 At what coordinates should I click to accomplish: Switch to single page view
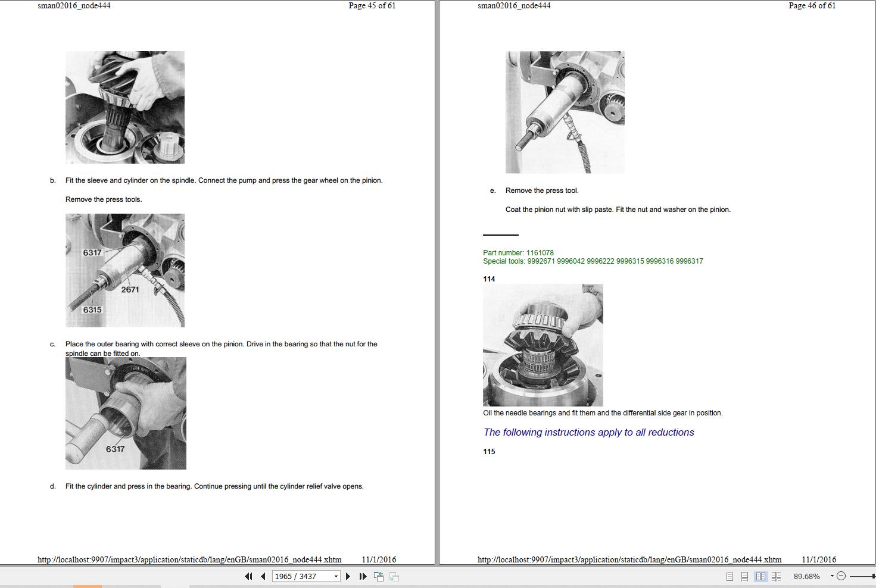tap(730, 576)
